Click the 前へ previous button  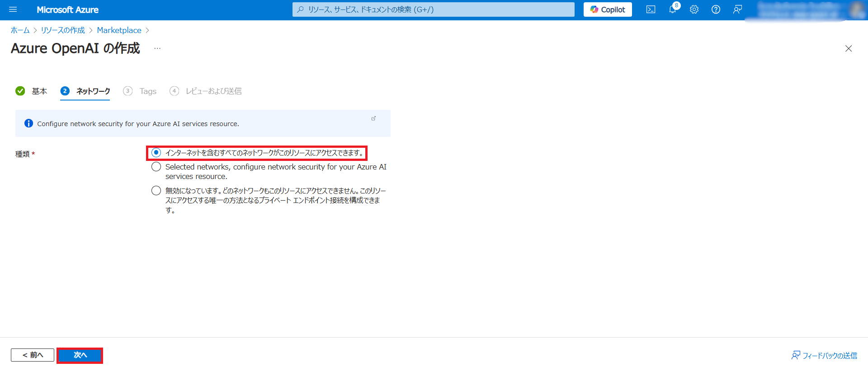[33, 355]
